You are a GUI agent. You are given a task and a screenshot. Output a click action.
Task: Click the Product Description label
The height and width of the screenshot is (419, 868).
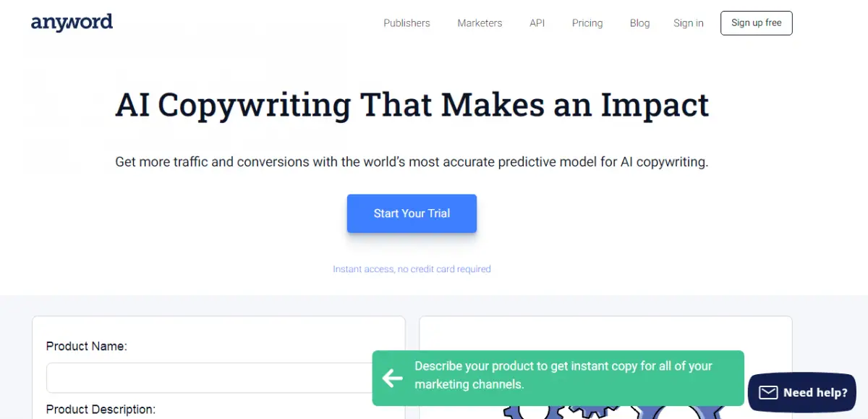(x=101, y=410)
